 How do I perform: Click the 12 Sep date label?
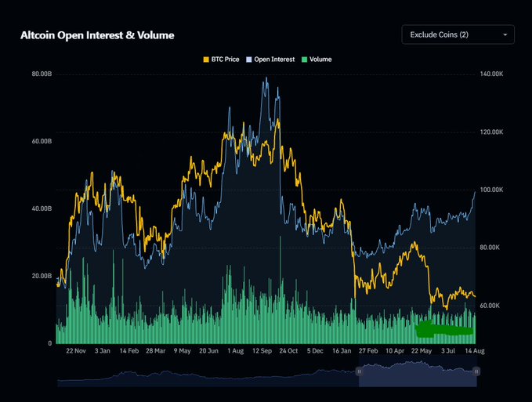(262, 351)
